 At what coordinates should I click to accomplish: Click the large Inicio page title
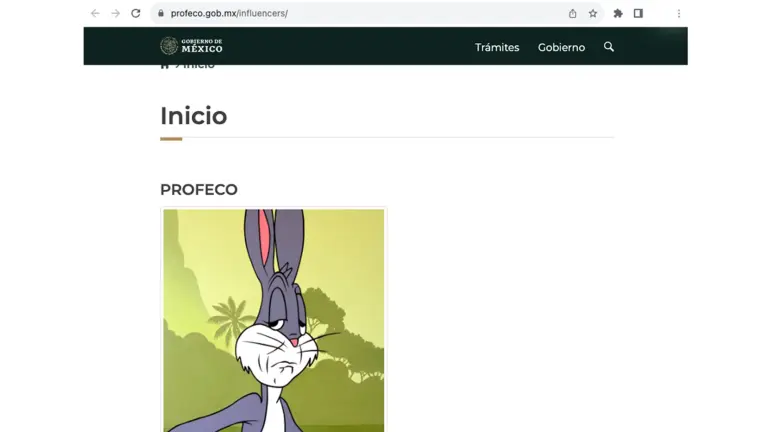pos(193,116)
